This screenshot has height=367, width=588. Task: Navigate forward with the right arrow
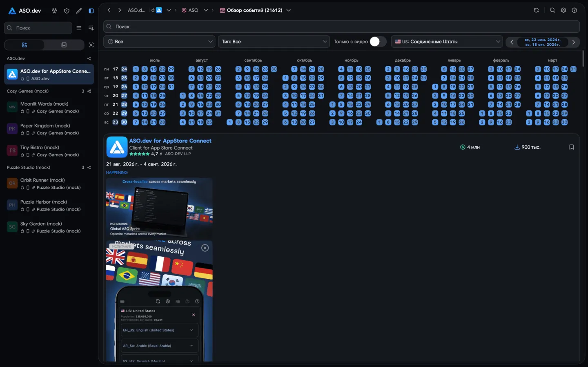pos(120,10)
